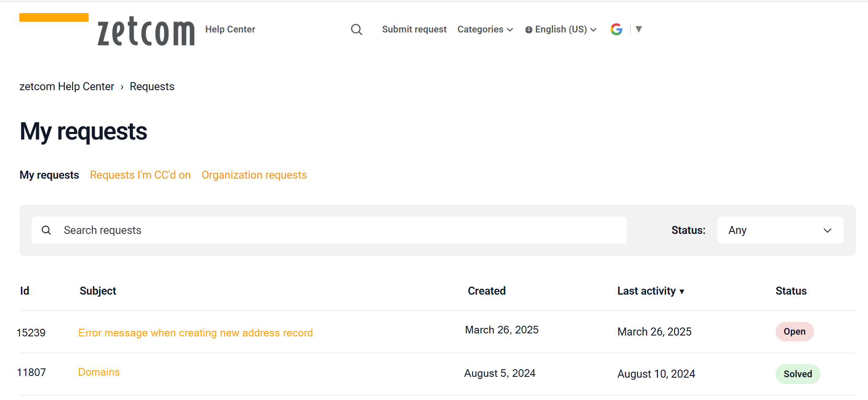
Task: Click the zetcom logo
Action: pos(107,30)
